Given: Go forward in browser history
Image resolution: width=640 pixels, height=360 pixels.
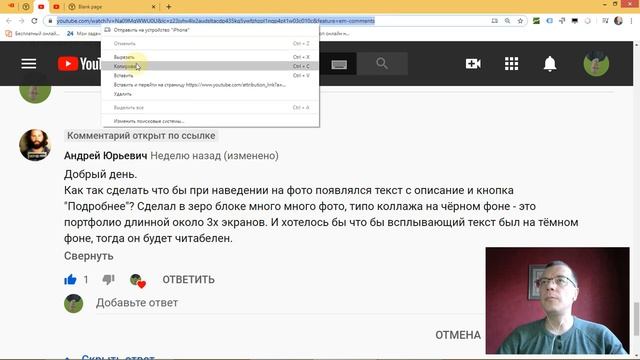Looking at the screenshot, I should pos(22,21).
